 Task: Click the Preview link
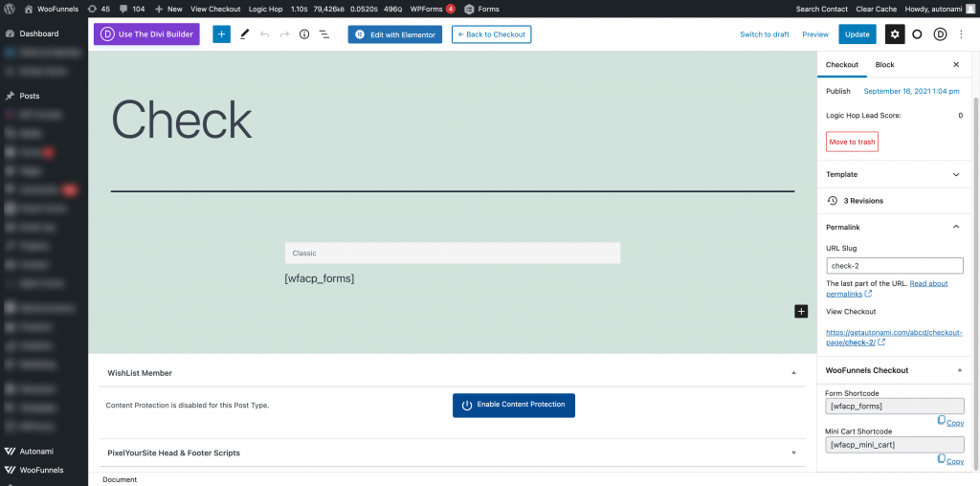815,34
